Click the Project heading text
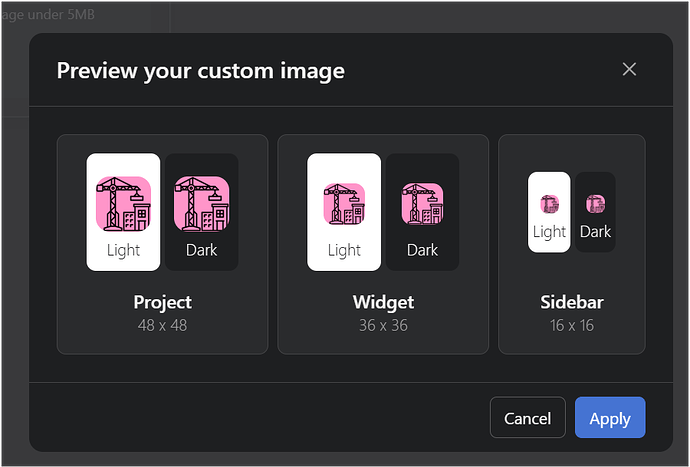 (x=162, y=302)
